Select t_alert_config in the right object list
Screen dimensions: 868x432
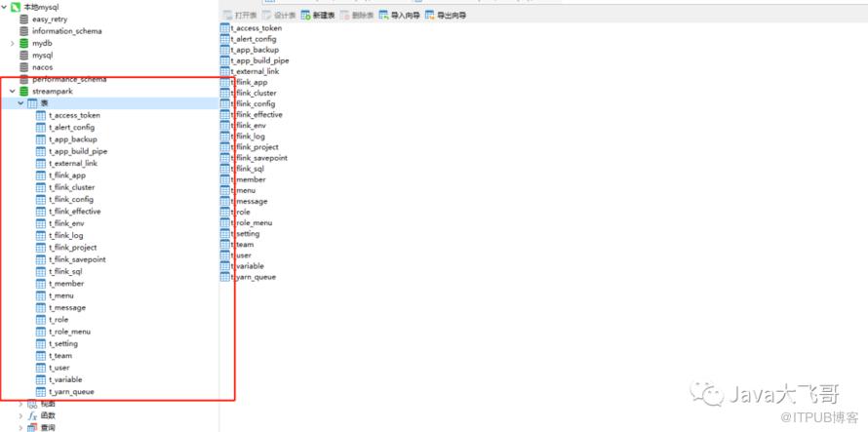pyautogui.click(x=254, y=39)
